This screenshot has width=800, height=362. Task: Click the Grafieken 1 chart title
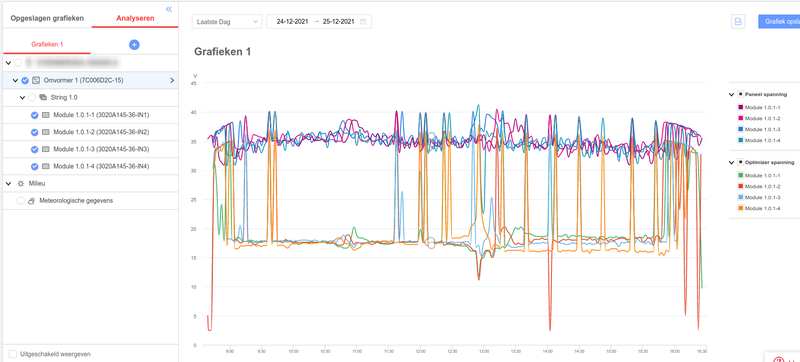[222, 51]
